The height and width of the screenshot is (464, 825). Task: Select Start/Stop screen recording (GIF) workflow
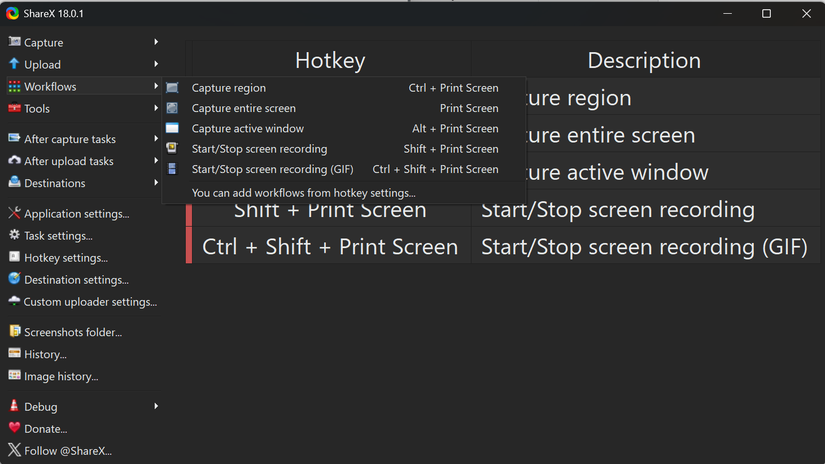pyautogui.click(x=344, y=169)
